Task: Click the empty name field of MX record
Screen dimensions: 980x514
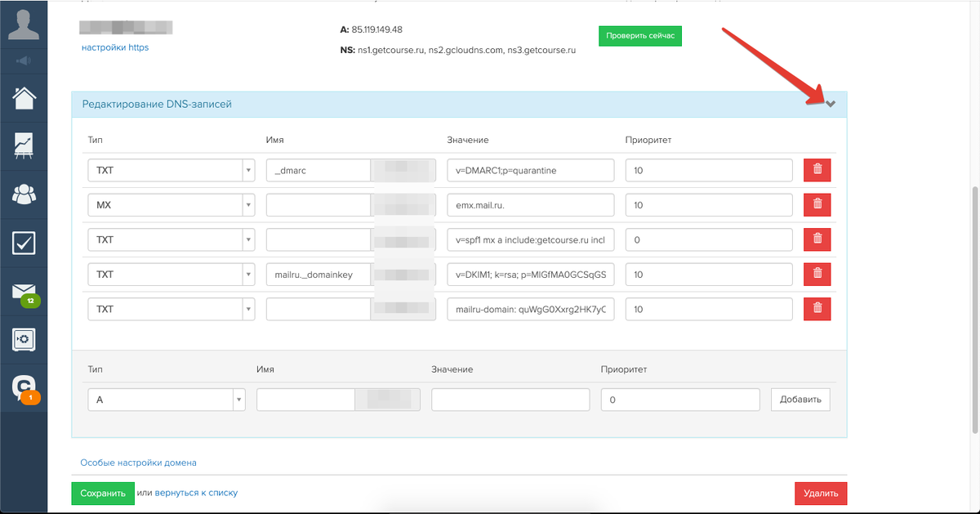Action: tap(318, 205)
